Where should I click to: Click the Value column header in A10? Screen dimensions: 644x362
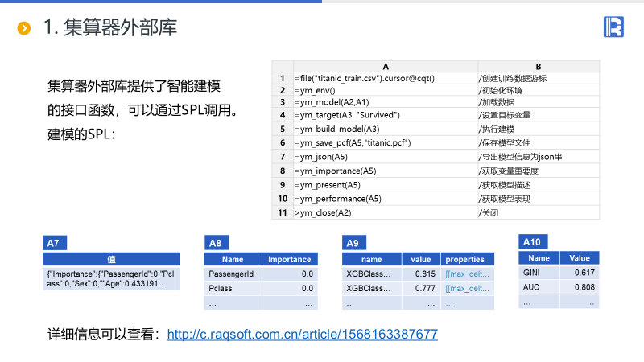pos(580,258)
